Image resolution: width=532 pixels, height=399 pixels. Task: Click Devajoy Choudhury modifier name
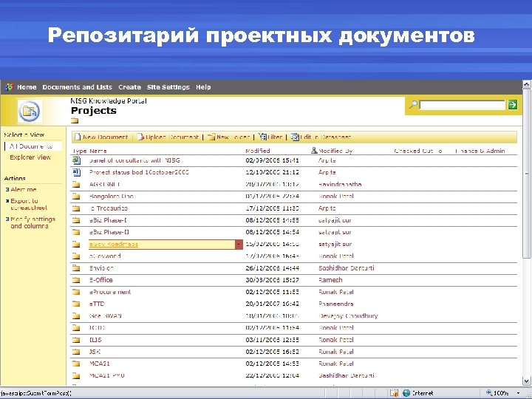(348, 316)
